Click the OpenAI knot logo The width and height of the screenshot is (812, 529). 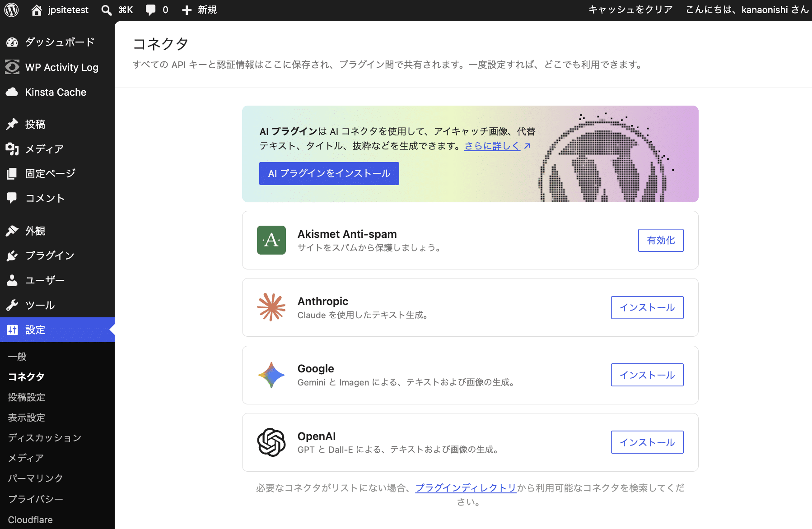[271, 442]
